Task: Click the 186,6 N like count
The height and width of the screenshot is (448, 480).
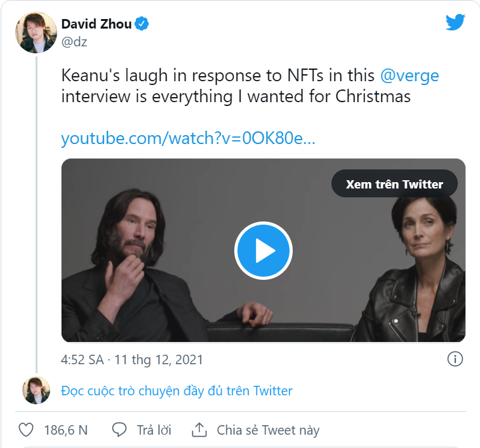Action: (66, 430)
